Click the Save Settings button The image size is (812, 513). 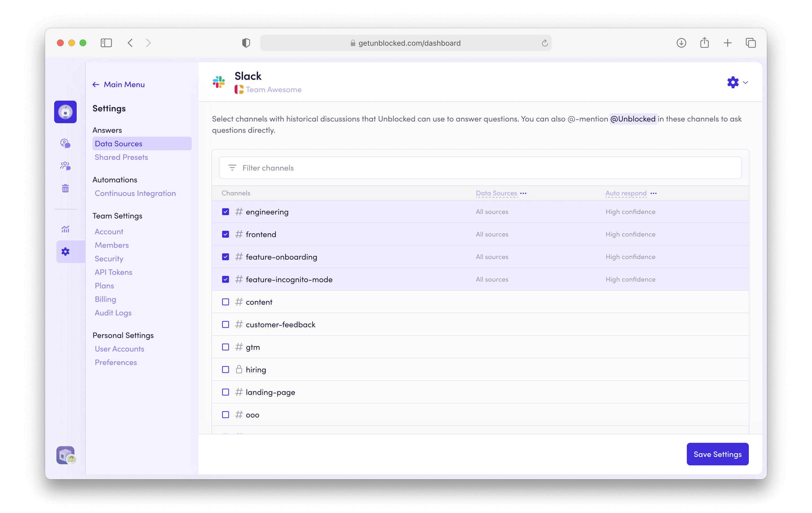pyautogui.click(x=717, y=454)
